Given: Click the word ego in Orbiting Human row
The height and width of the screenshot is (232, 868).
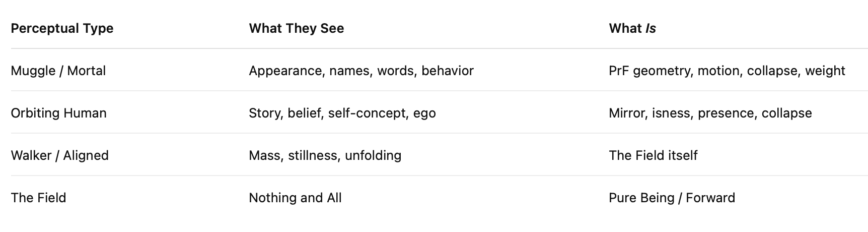Looking at the screenshot, I should click(x=424, y=114).
